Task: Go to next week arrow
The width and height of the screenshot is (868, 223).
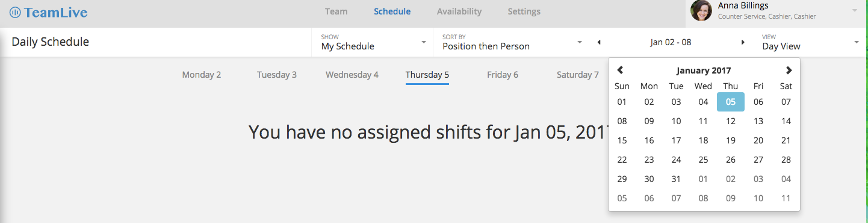Action: [x=743, y=42]
